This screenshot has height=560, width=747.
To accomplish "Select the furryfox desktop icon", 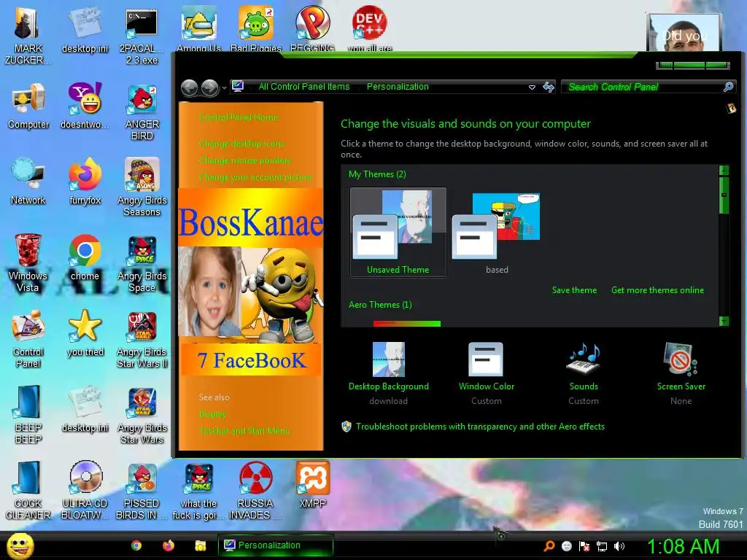I will pyautogui.click(x=85, y=182).
